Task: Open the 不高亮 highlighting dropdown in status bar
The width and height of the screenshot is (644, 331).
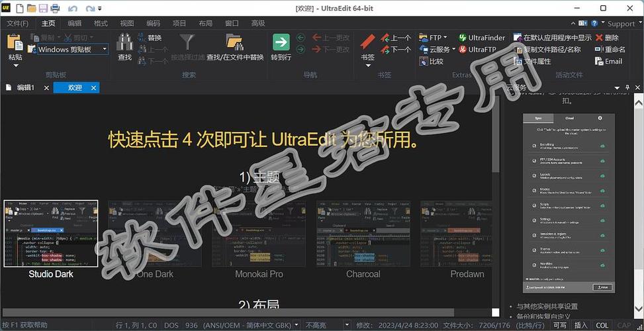Action: [319, 325]
